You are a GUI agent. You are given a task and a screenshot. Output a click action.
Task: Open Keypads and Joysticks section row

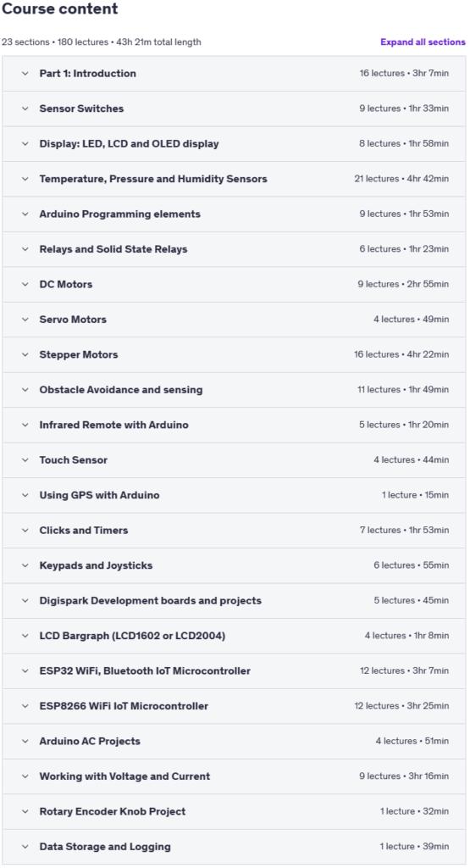(x=234, y=565)
